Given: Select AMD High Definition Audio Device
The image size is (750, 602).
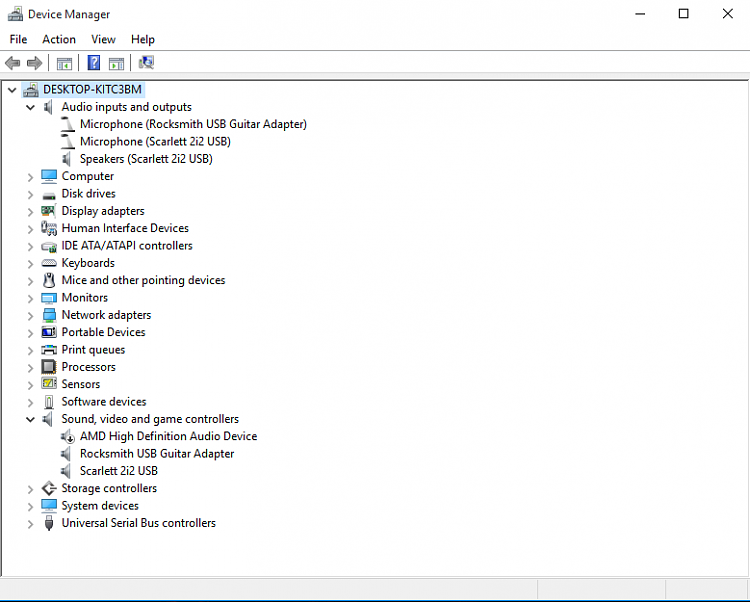Looking at the screenshot, I should click(168, 436).
